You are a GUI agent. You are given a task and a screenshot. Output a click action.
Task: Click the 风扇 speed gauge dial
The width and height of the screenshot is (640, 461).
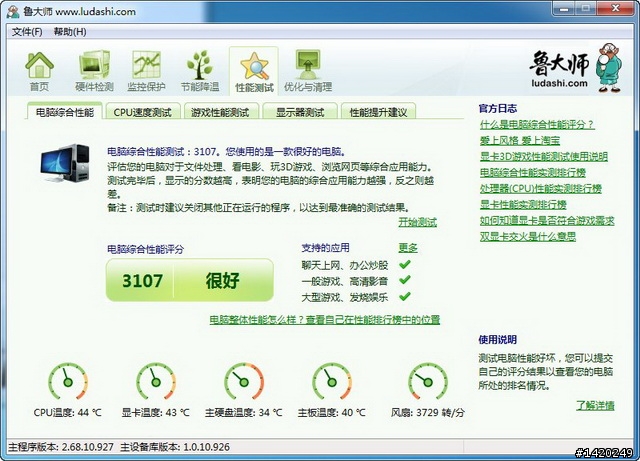pos(428,382)
